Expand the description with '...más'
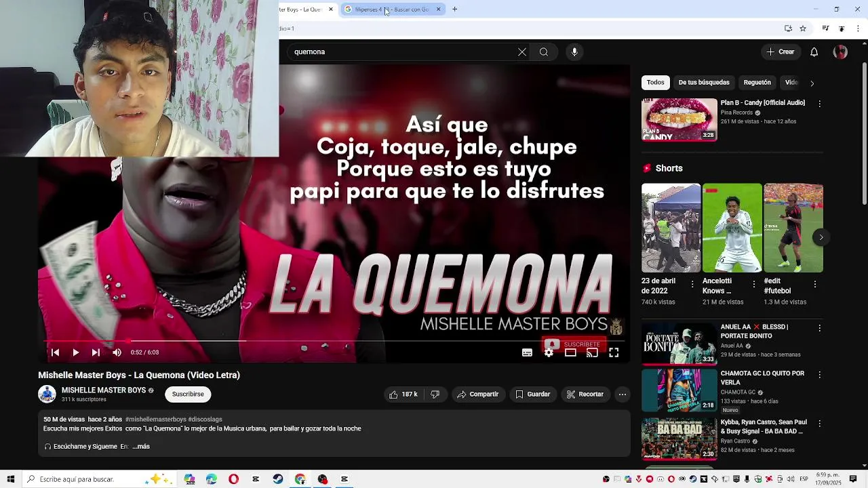Screen dimensions: 868x488 [x=141, y=447]
